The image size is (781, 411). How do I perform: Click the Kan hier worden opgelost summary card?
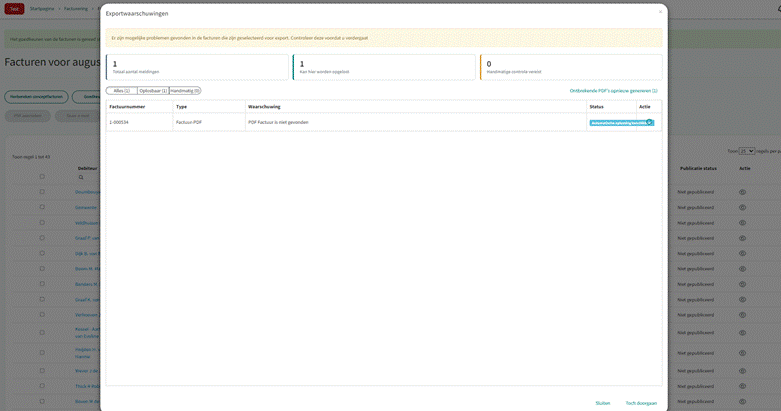click(x=384, y=67)
